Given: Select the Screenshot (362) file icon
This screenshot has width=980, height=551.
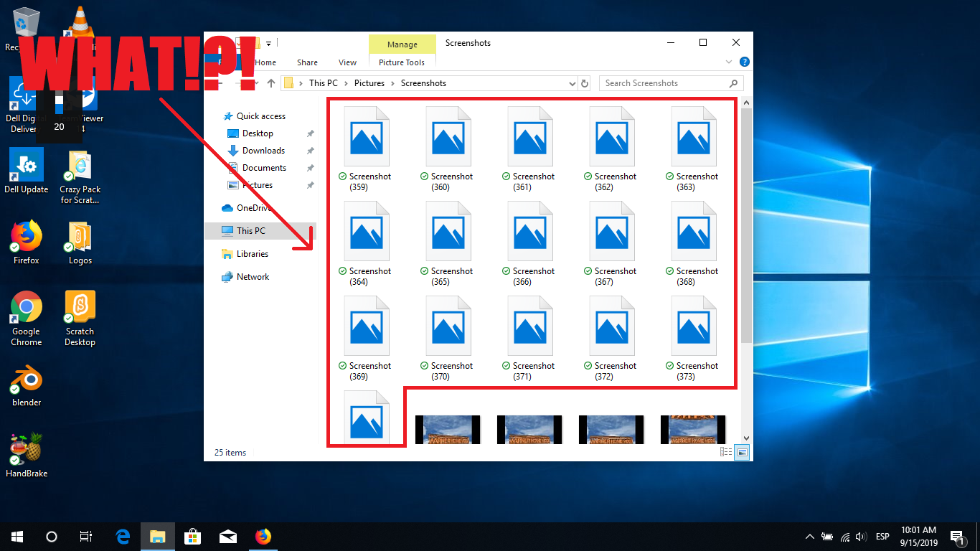Looking at the screenshot, I should tap(612, 138).
